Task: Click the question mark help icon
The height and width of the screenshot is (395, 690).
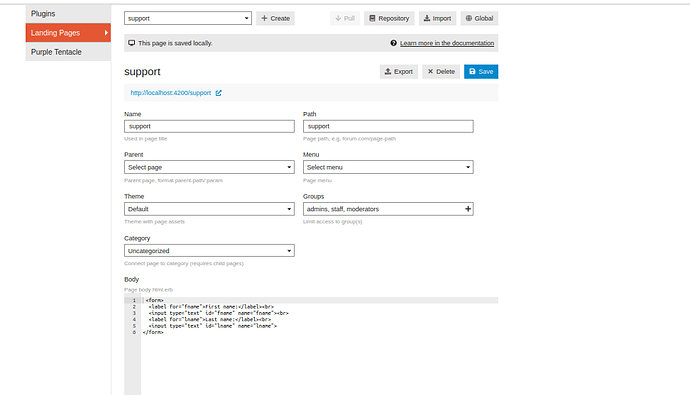Action: [x=393, y=43]
